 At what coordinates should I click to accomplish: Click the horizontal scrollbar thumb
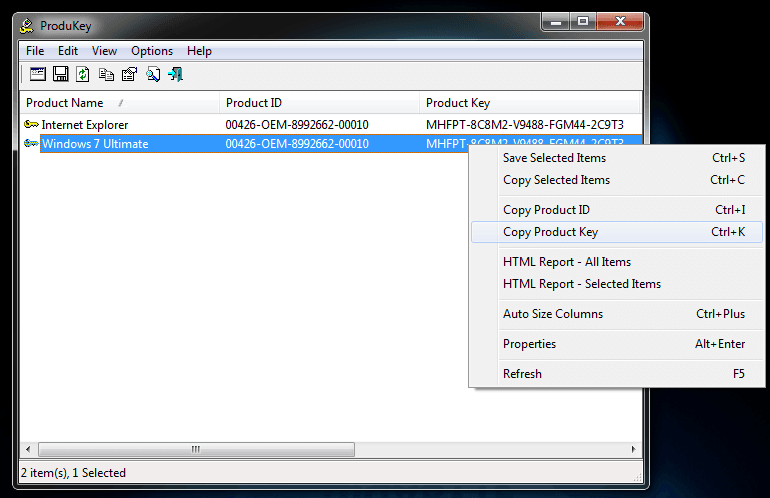[x=196, y=449]
